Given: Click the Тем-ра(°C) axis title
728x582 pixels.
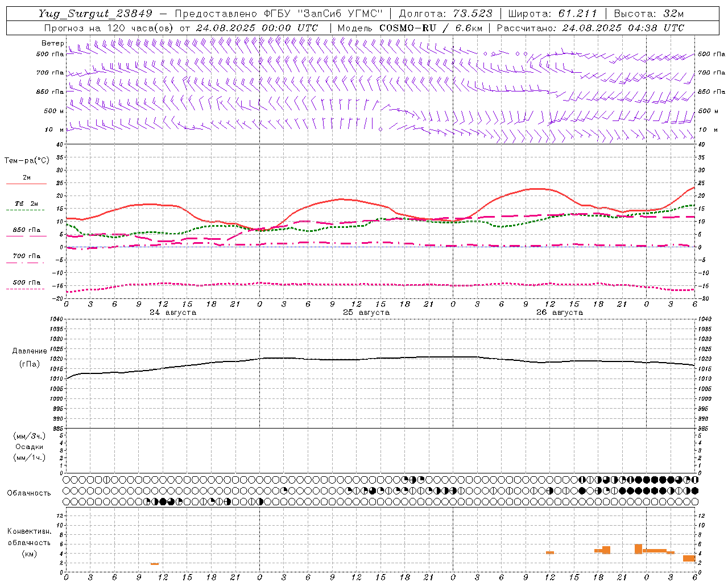Looking at the screenshot, I should pos(27,161).
